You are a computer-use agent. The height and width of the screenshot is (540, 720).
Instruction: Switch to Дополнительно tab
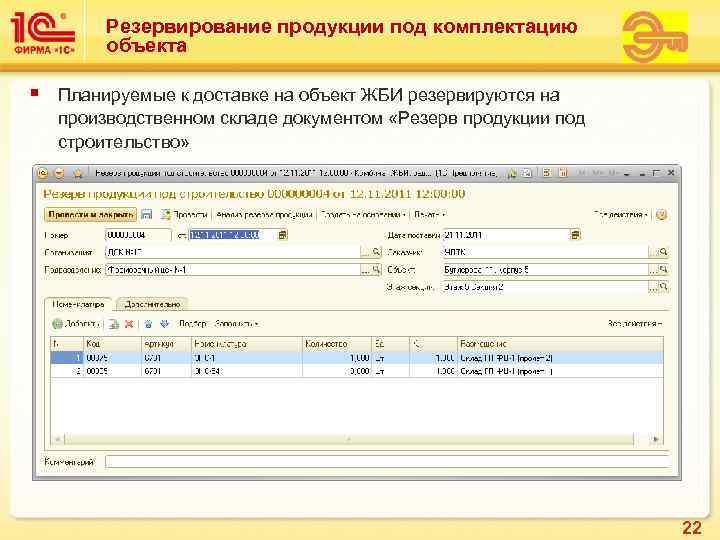(152, 304)
